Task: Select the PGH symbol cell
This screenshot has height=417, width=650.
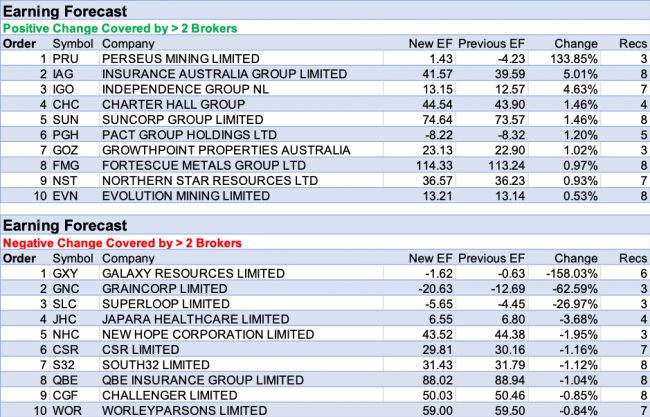Action: point(66,134)
